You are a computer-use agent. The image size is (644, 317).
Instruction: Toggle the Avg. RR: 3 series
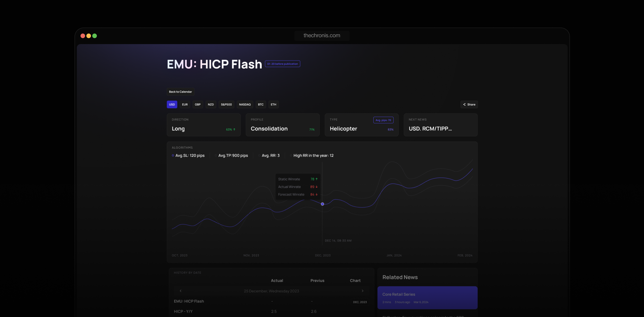[269, 156]
